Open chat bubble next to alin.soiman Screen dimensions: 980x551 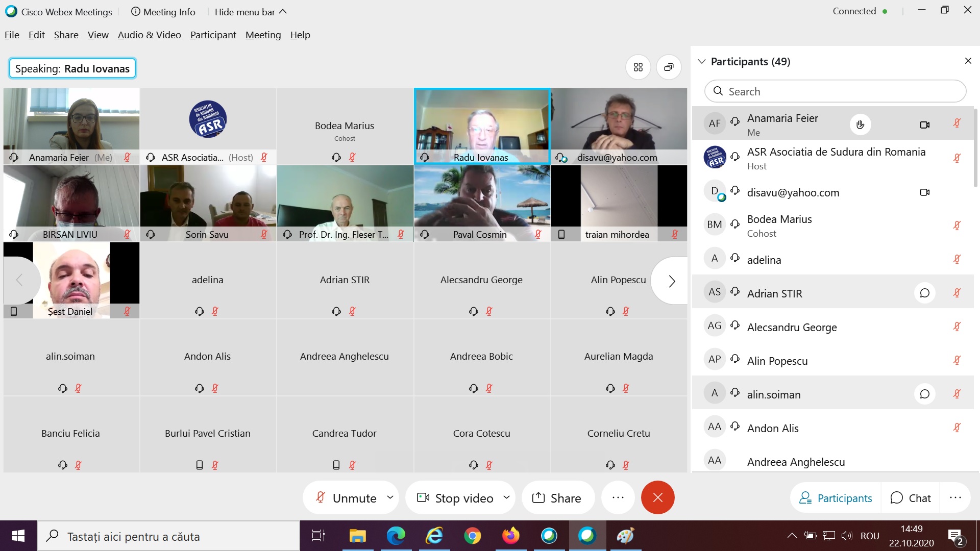924,394
